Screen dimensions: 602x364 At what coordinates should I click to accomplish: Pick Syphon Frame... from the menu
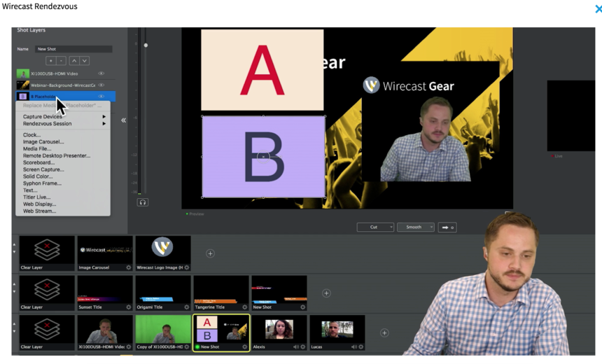click(42, 183)
